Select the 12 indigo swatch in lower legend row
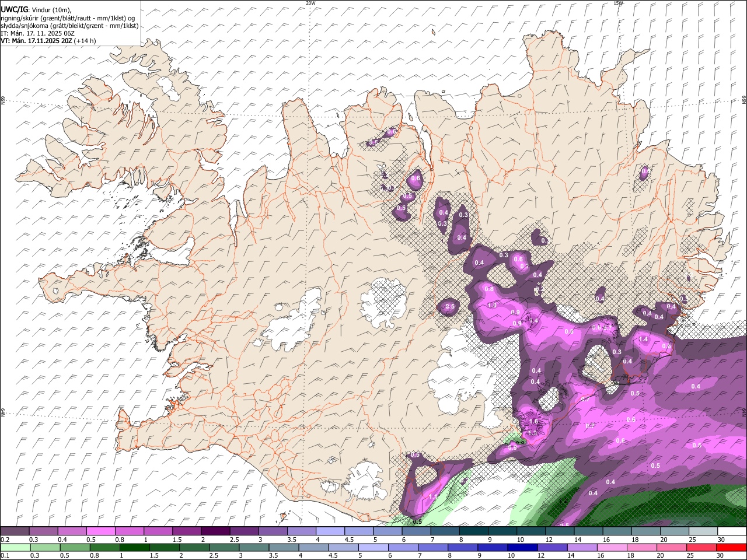 553,547
